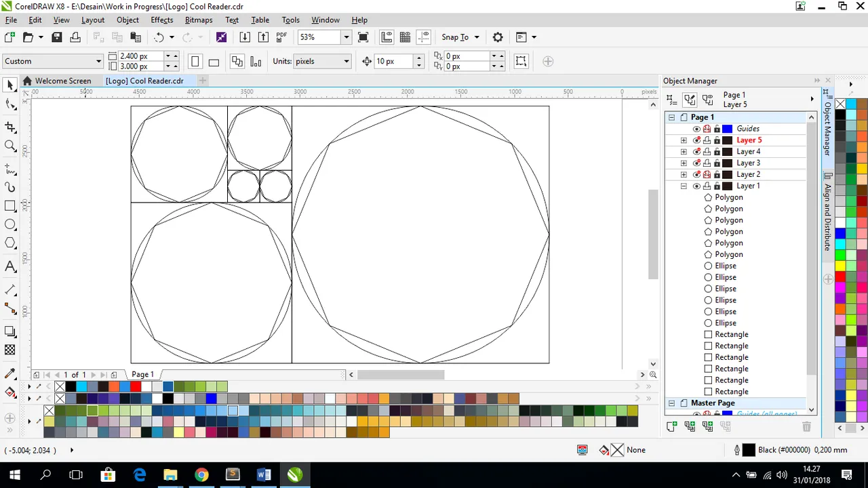Open Chrome from the Windows taskbar
The width and height of the screenshot is (868, 488).
(201, 474)
